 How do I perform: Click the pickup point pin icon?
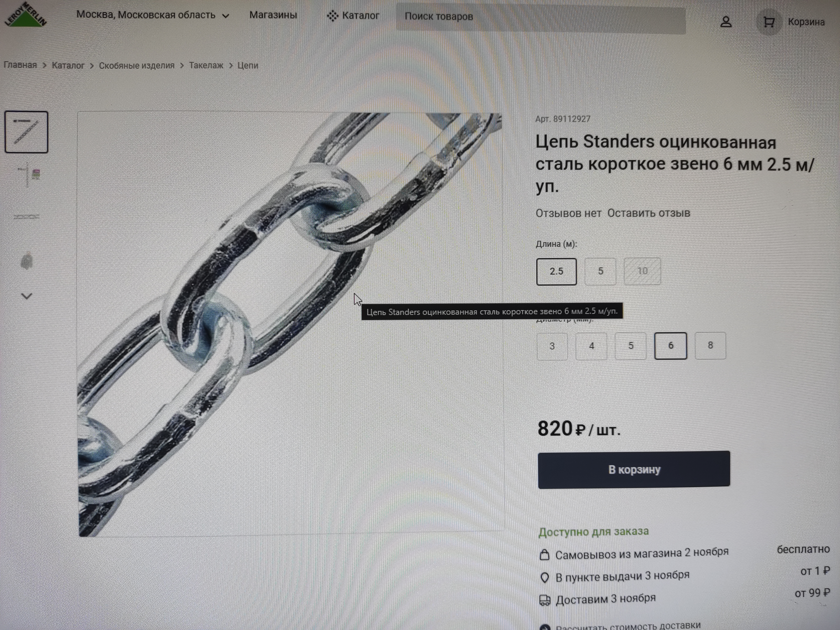[545, 577]
